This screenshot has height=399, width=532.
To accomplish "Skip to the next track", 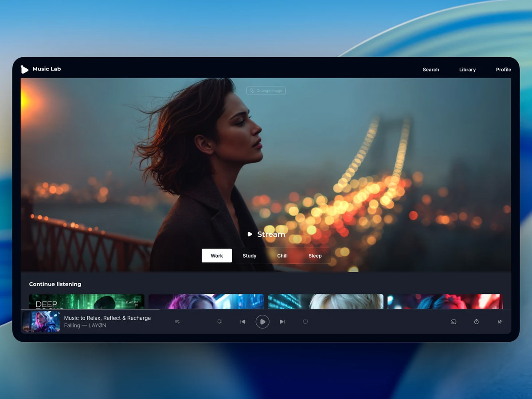I will click(282, 322).
